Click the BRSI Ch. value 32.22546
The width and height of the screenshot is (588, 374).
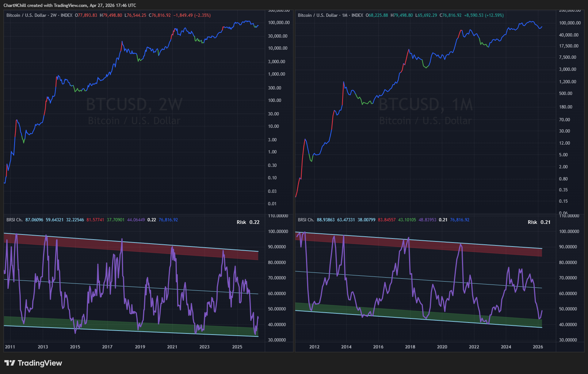(75, 220)
